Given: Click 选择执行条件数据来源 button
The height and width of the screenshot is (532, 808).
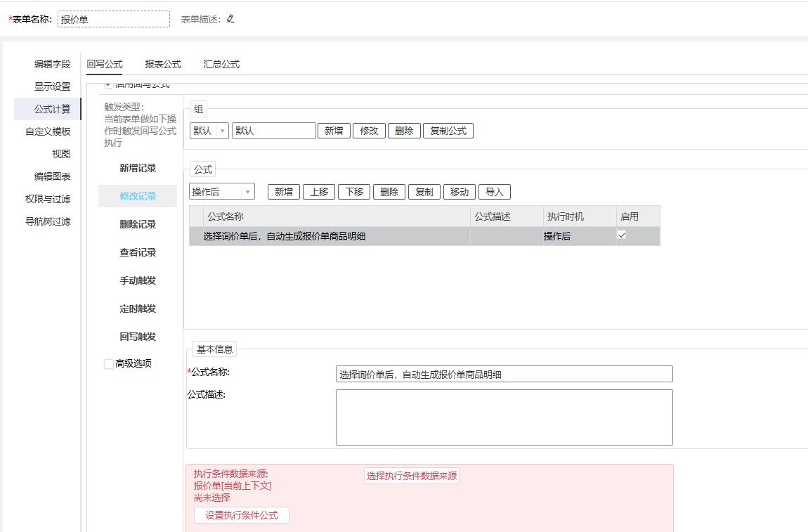Looking at the screenshot, I should 411,476.
